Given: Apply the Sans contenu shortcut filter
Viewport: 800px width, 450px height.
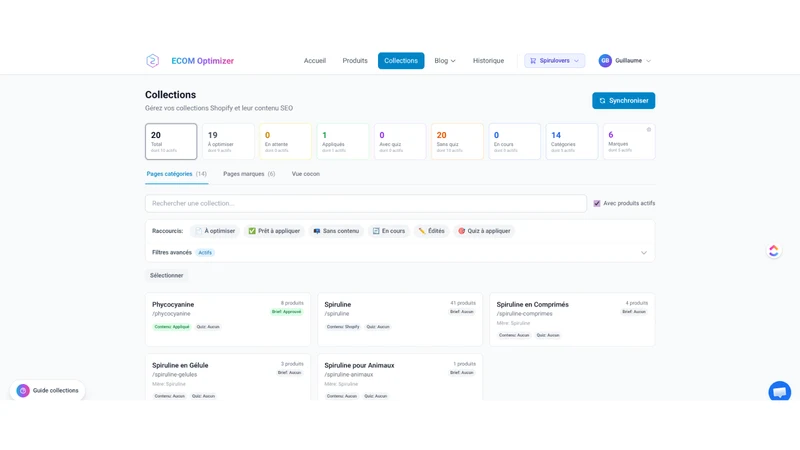Looking at the screenshot, I should pos(336,231).
